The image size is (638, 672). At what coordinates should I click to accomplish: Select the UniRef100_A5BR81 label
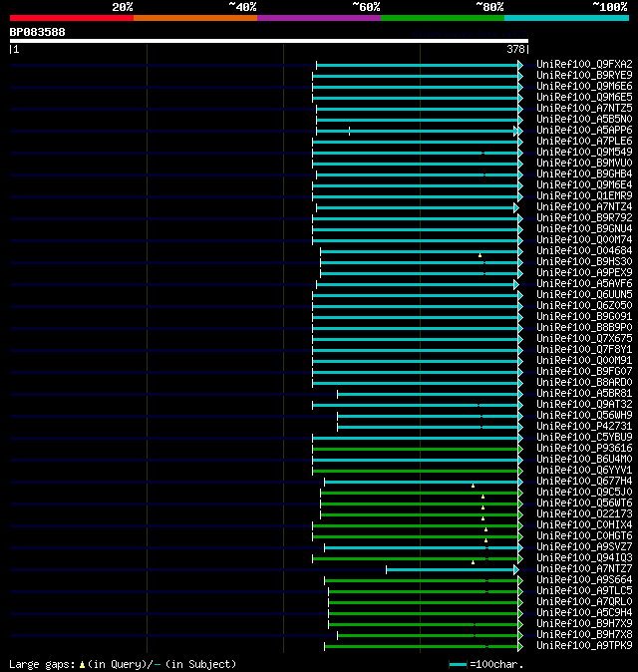click(584, 394)
